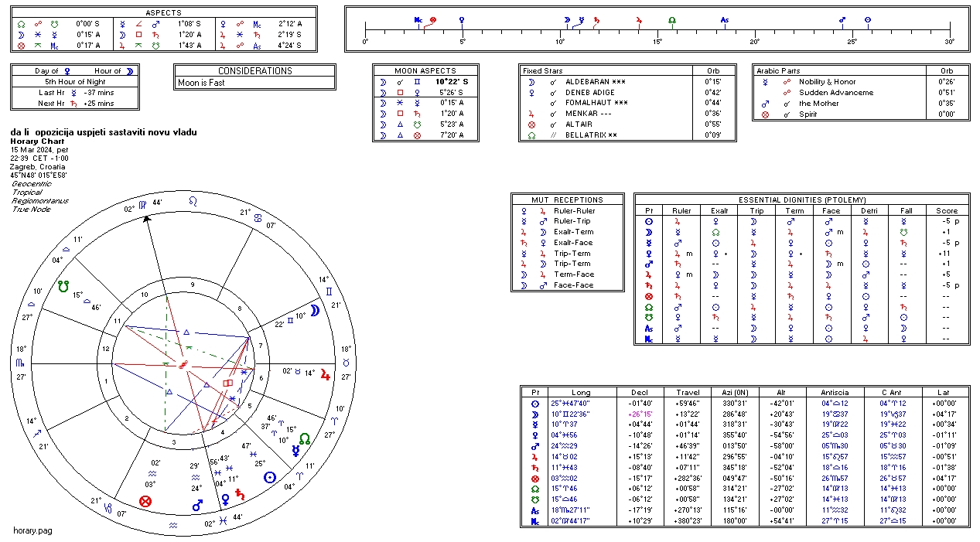The image size is (980, 542).
Task: Click 'the Mother' Arabic part entry
Action: 819,103
